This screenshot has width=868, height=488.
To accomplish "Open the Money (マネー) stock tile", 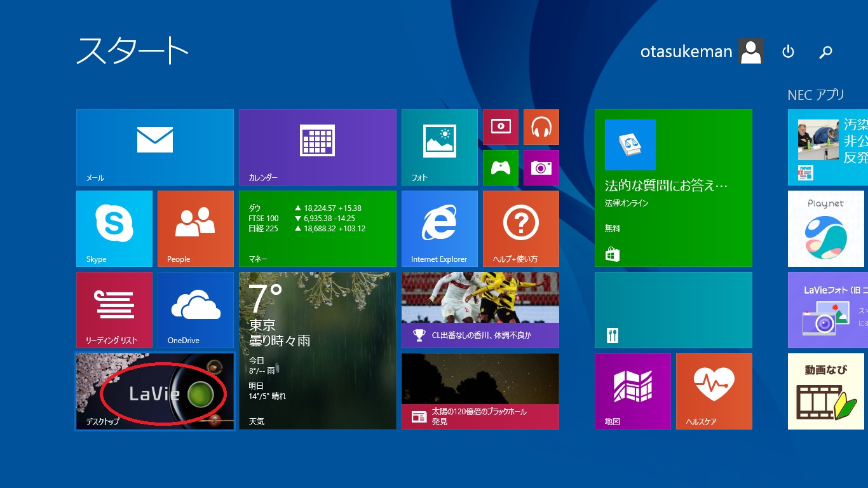I will (x=318, y=229).
